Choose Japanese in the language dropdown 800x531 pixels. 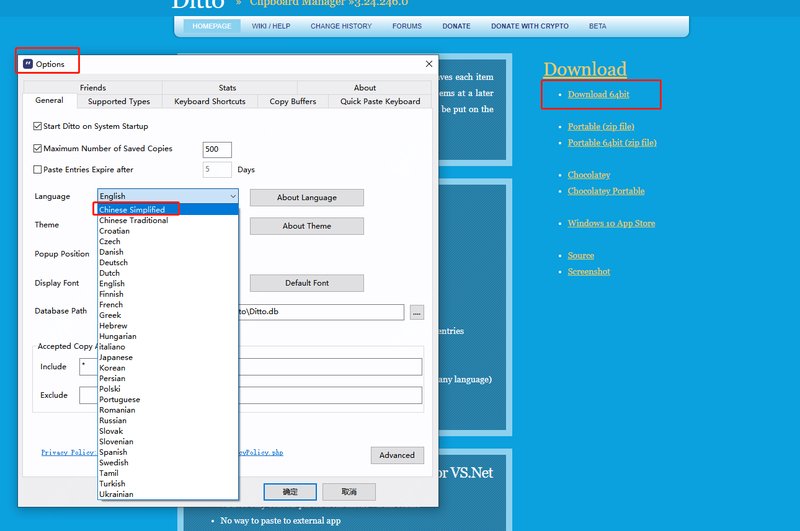tap(116, 357)
